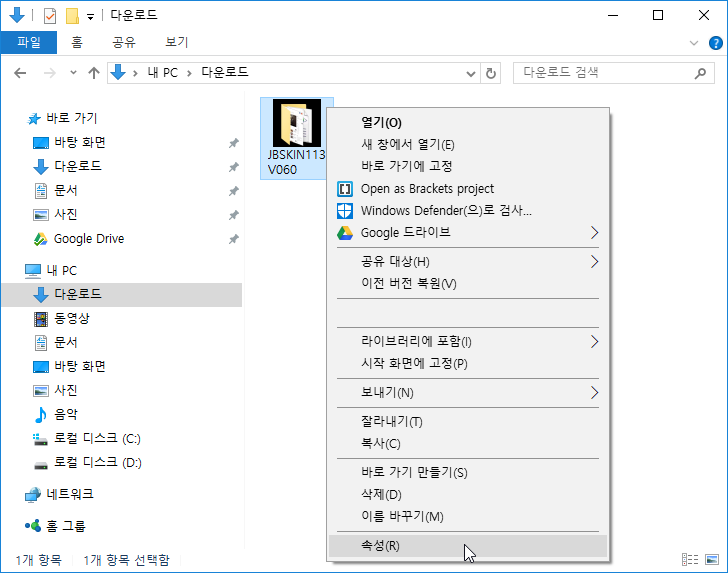The image size is (728, 573).
Task: Refresh the folder with refresh button
Action: (x=491, y=73)
